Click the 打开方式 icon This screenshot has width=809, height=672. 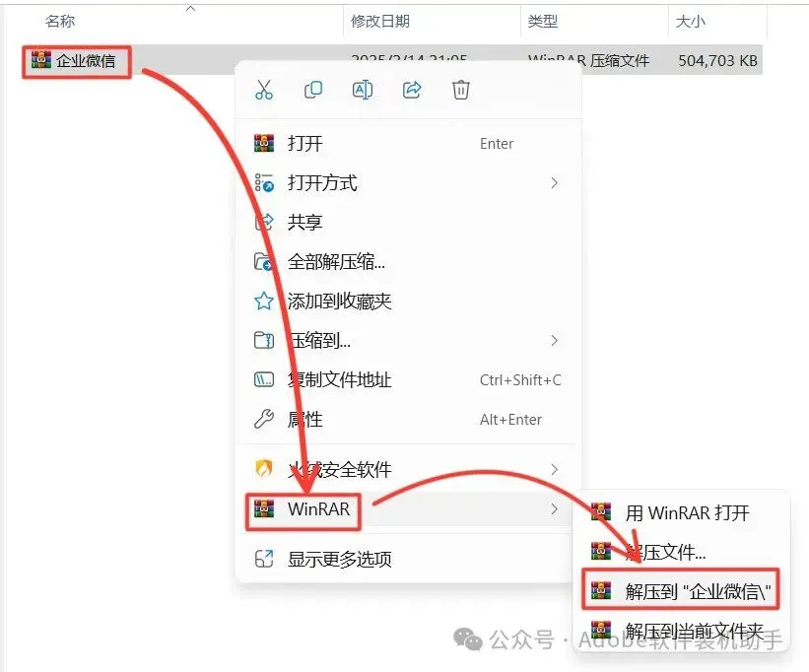[x=264, y=183]
